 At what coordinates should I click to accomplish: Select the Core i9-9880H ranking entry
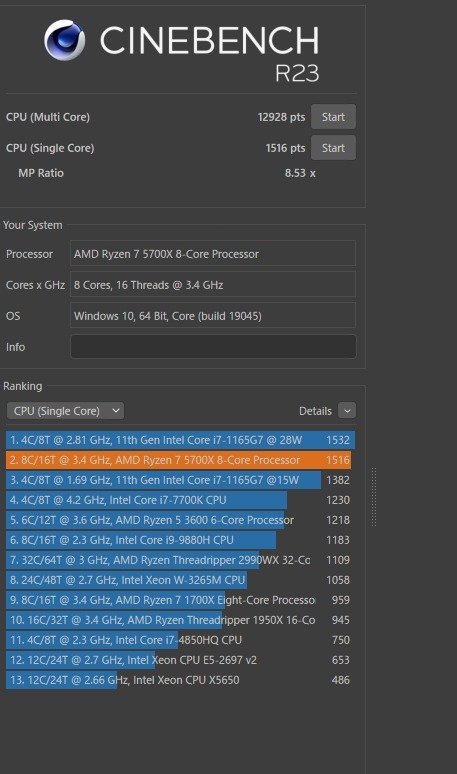click(180, 540)
